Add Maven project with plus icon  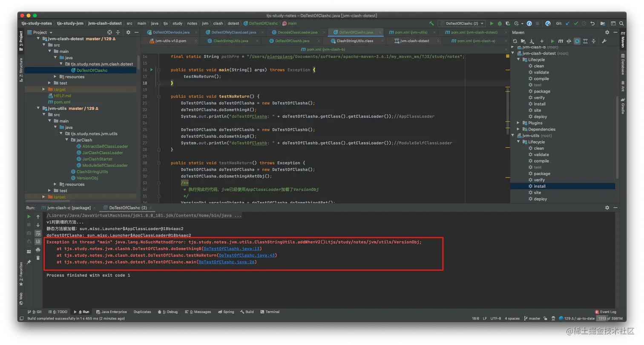541,41
